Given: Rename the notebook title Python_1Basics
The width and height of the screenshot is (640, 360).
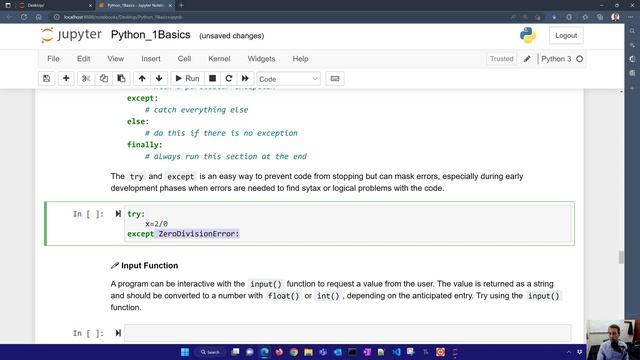Looking at the screenshot, I should (151, 35).
